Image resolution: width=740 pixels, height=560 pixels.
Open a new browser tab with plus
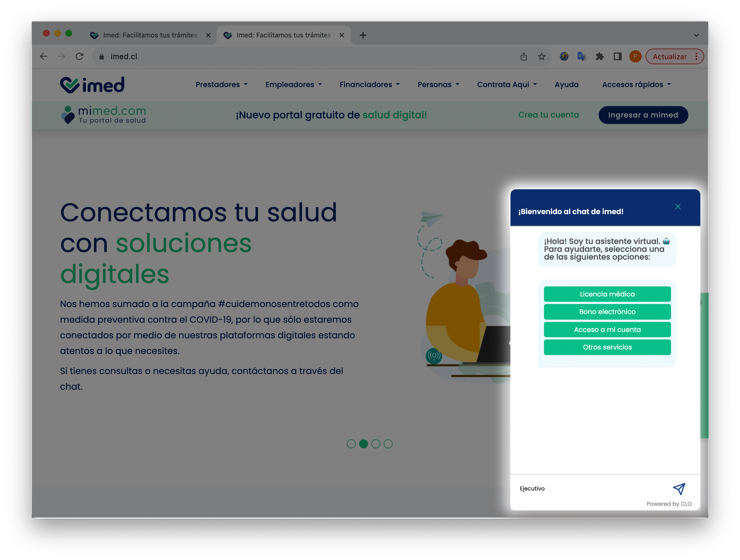point(363,35)
